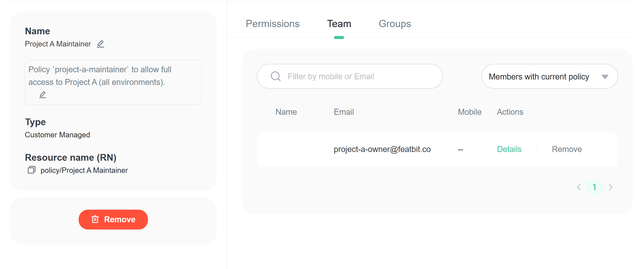Click the project-a-owner@featbit.co email cell
Image resolution: width=644 pixels, height=269 pixels.
coord(382,149)
